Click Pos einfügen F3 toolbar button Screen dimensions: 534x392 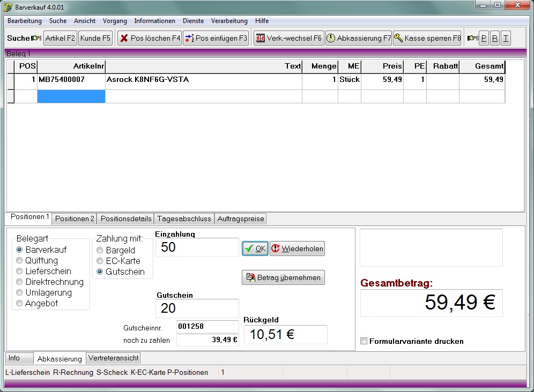[x=216, y=39]
